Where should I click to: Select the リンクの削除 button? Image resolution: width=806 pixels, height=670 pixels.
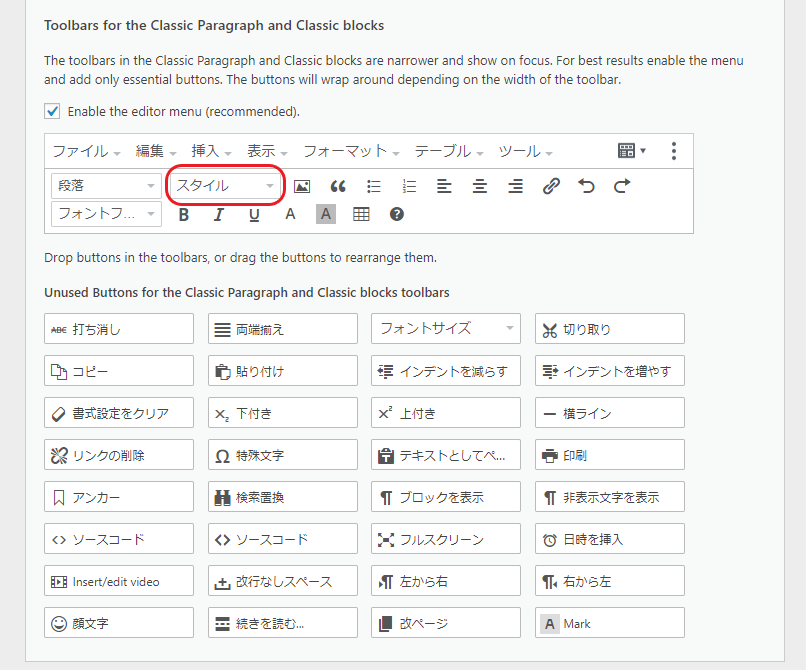point(119,455)
